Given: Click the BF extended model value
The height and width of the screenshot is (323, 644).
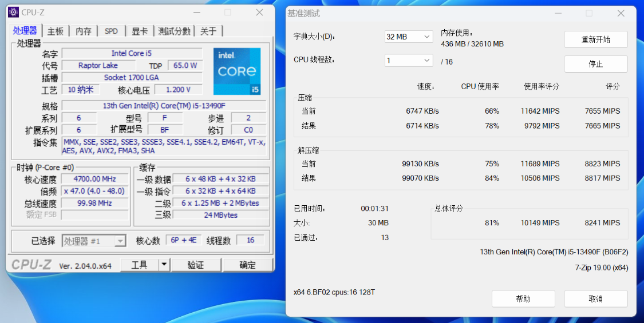Looking at the screenshot, I should click(165, 130).
